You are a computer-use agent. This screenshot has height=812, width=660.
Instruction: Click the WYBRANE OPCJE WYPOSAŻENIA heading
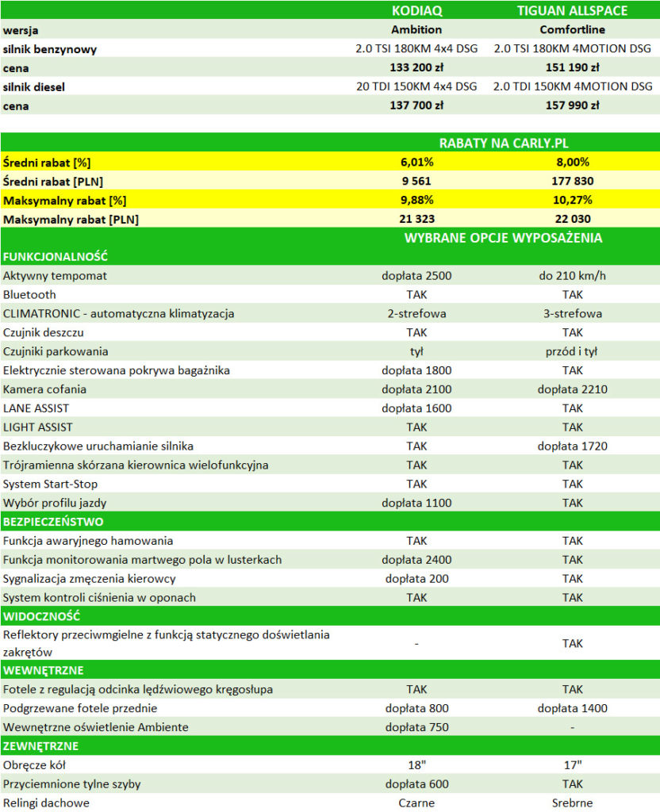[x=503, y=238]
